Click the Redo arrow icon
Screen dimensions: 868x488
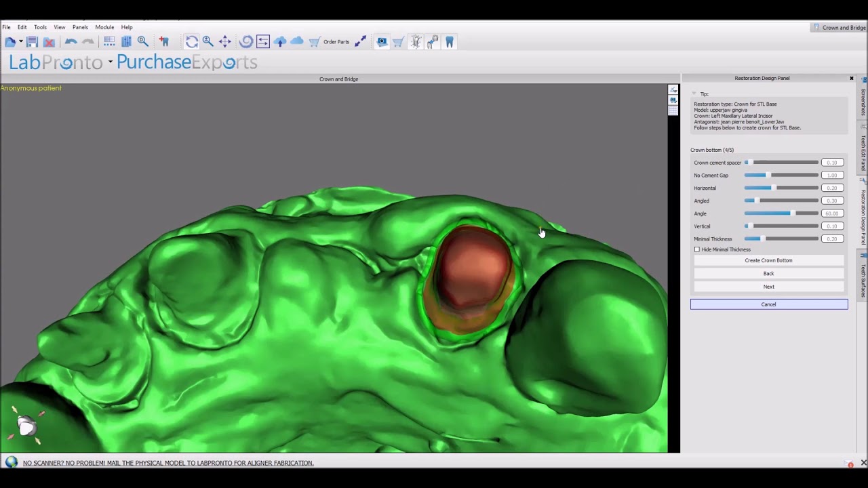coord(88,42)
